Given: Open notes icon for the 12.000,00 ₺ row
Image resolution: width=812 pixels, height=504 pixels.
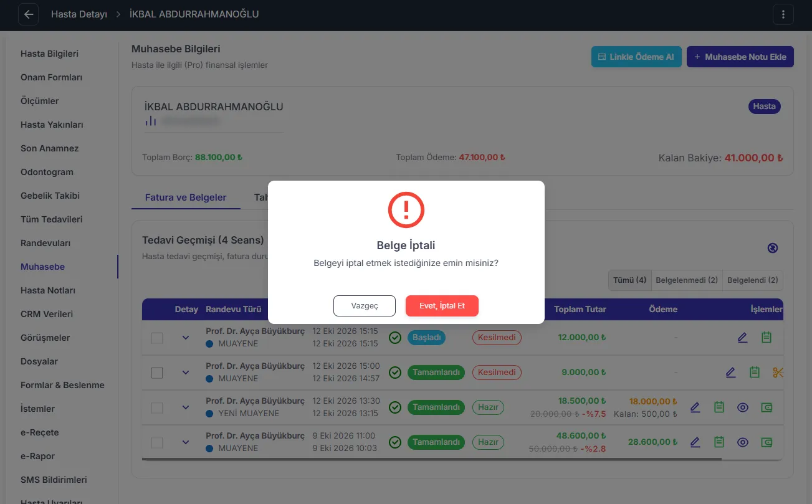Looking at the screenshot, I should click(767, 338).
